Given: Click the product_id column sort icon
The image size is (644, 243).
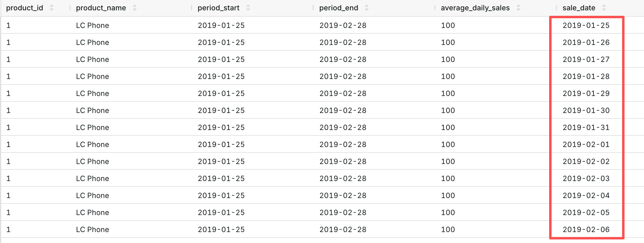Looking at the screenshot, I should coord(52,8).
